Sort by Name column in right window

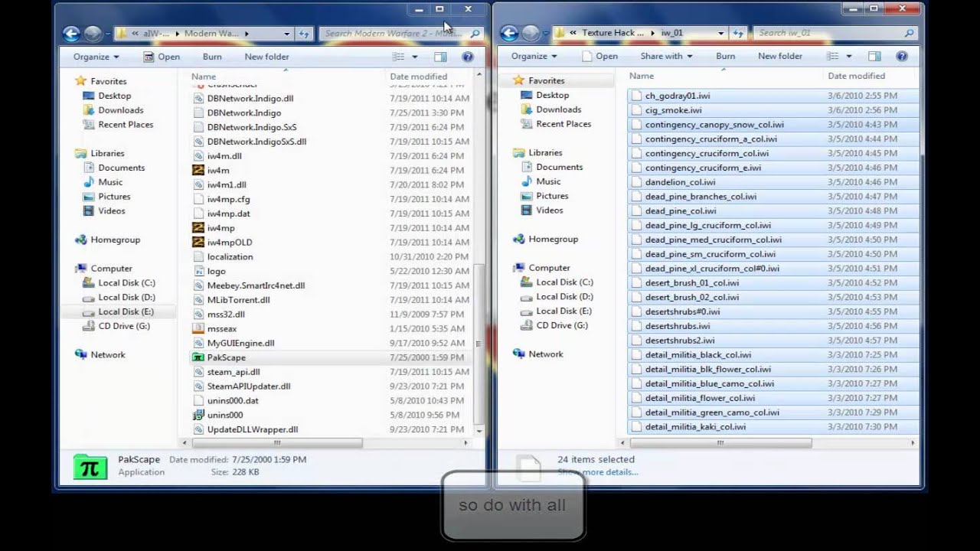[642, 76]
